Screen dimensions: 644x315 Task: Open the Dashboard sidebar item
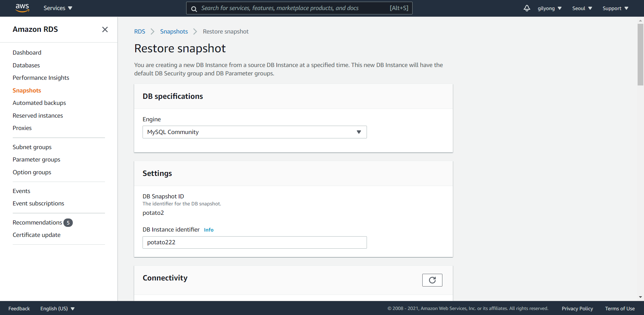pos(27,53)
